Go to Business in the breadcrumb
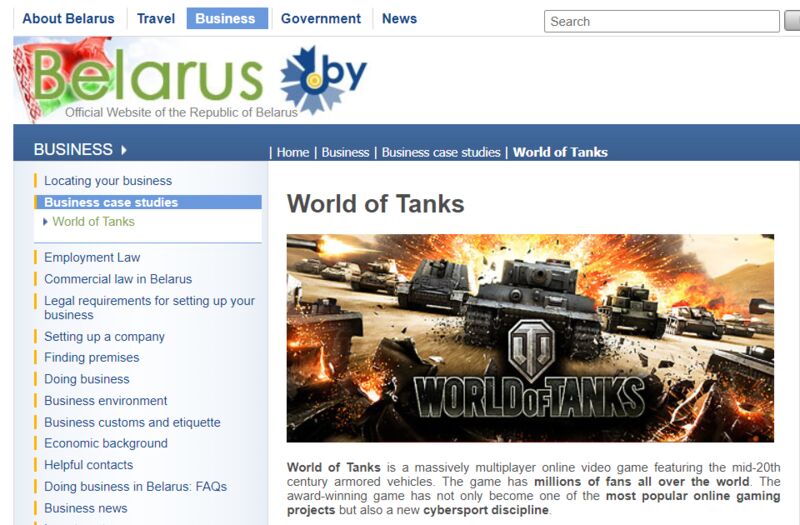Screen dimensions: 800x525 [345, 153]
